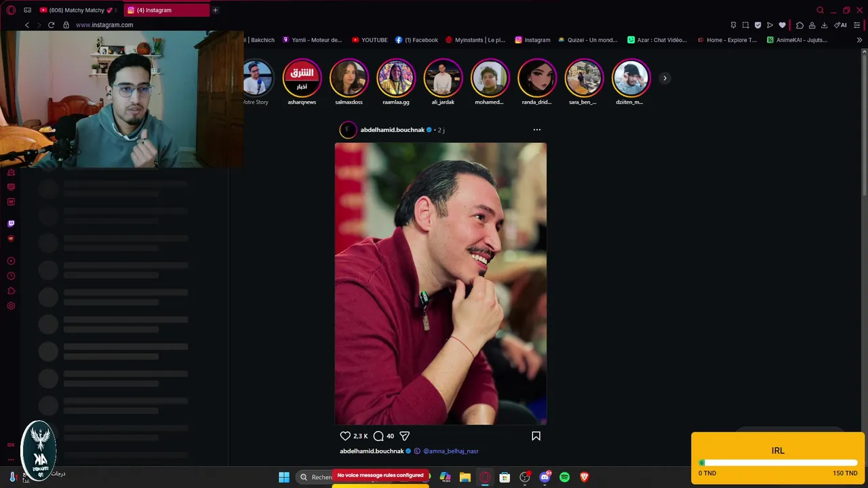Click abdelhamid.bouchnak name in the caption
The height and width of the screenshot is (488, 868).
(x=372, y=451)
